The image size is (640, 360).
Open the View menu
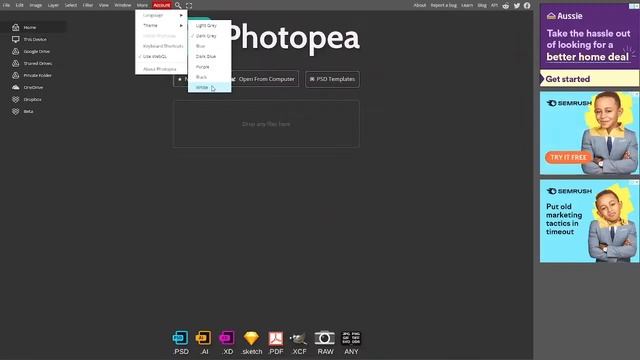click(x=104, y=5)
